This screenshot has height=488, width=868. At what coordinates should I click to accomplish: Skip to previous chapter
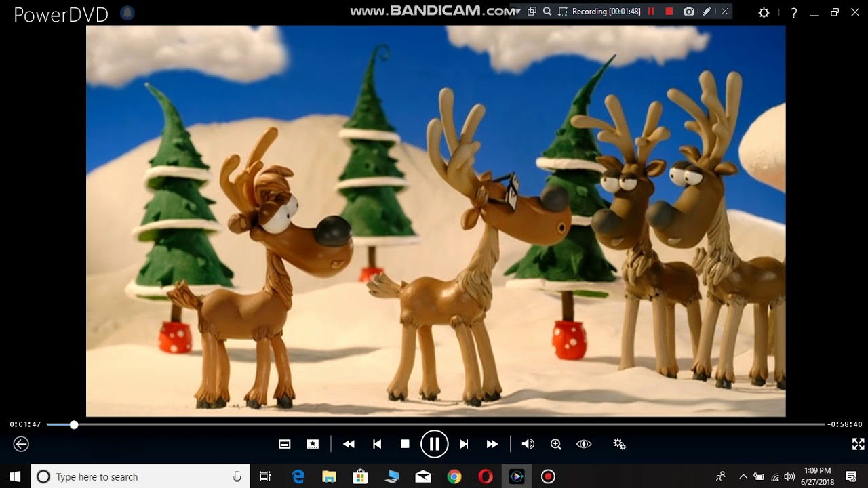tap(377, 444)
